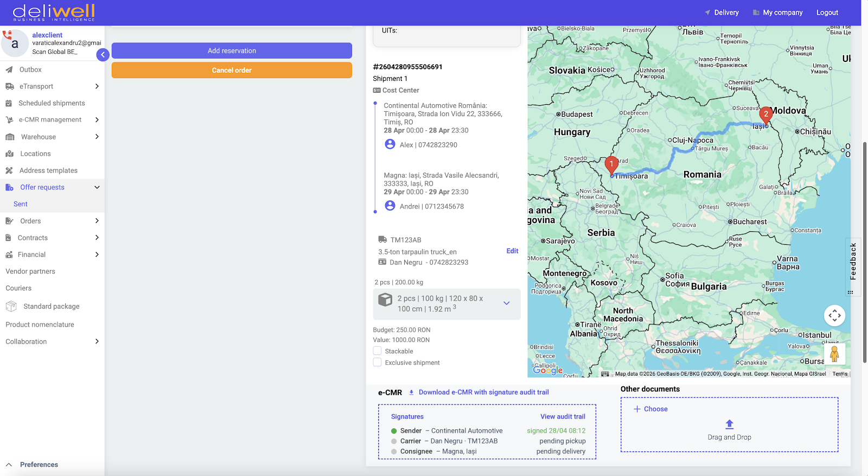Open Delivery in top navigation

(x=722, y=12)
